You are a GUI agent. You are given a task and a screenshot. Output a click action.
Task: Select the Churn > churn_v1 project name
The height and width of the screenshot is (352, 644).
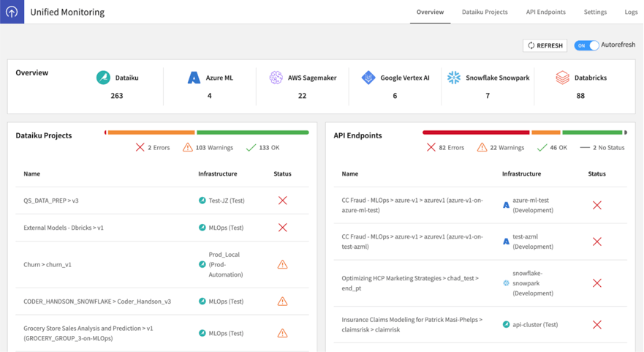[x=48, y=264]
